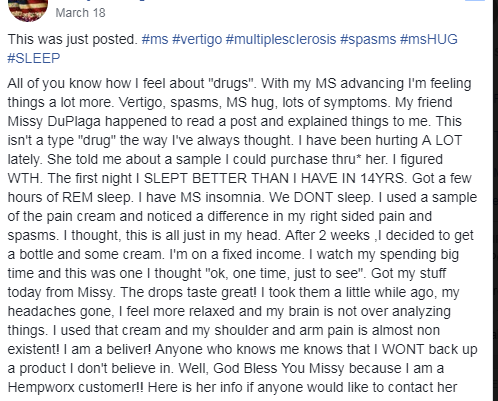Open the poster's profile picture

point(28,9)
